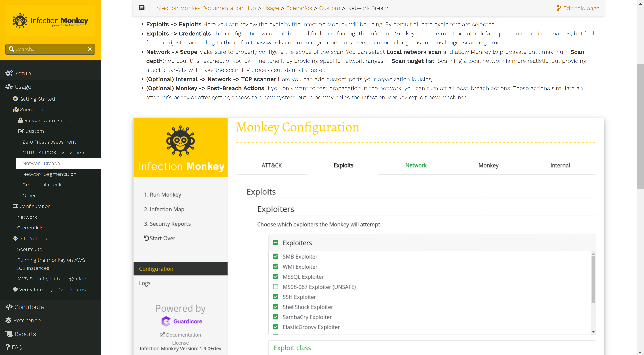This screenshot has height=355, width=644.
Task: Open the Scenarios breadcrumb link
Action: coord(299,8)
